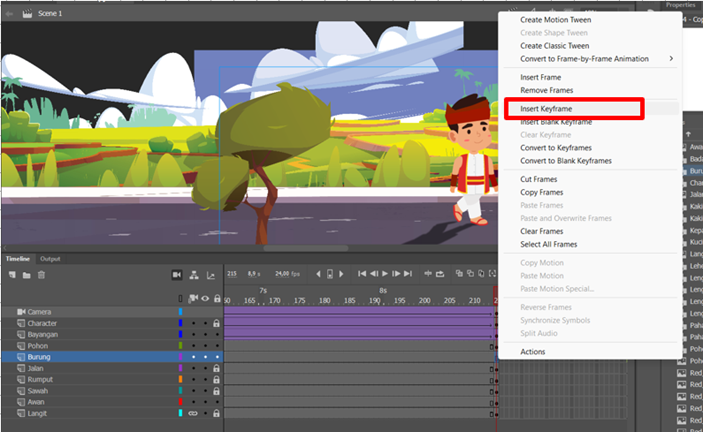Click the Awan layer red color swatch
The image size is (703, 432).
pyautogui.click(x=181, y=402)
